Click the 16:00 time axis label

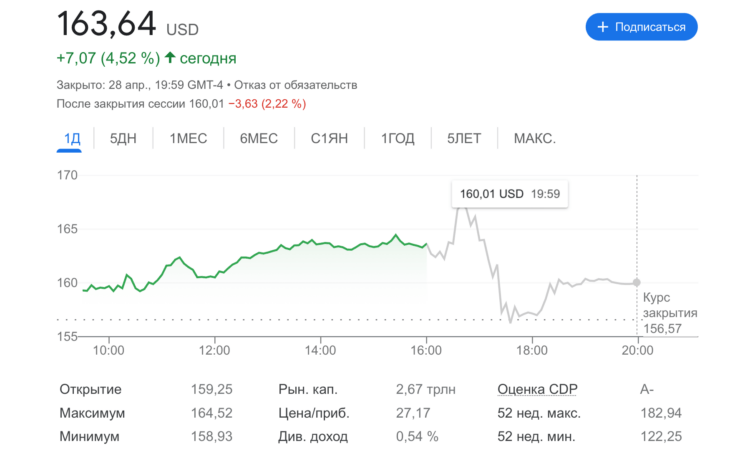tap(426, 350)
